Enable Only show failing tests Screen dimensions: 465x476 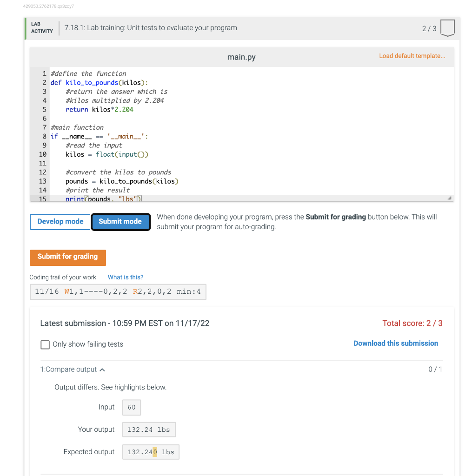pos(45,344)
